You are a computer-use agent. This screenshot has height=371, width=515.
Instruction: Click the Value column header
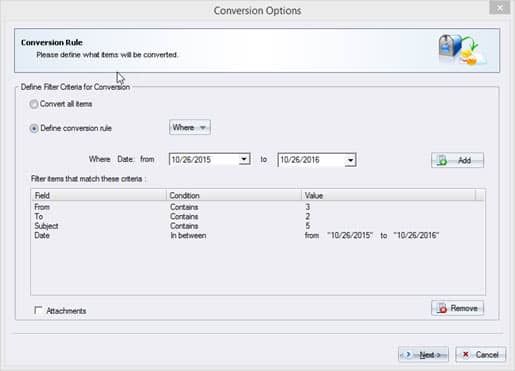tap(388, 195)
